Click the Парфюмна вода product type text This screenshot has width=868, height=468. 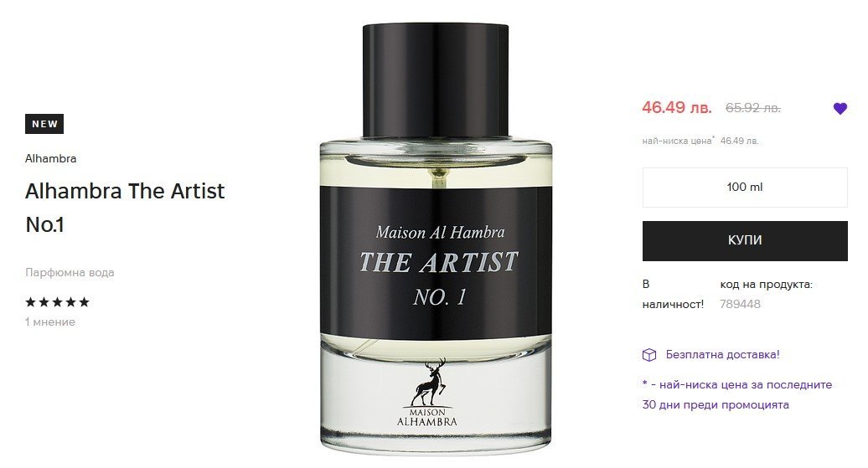click(70, 273)
